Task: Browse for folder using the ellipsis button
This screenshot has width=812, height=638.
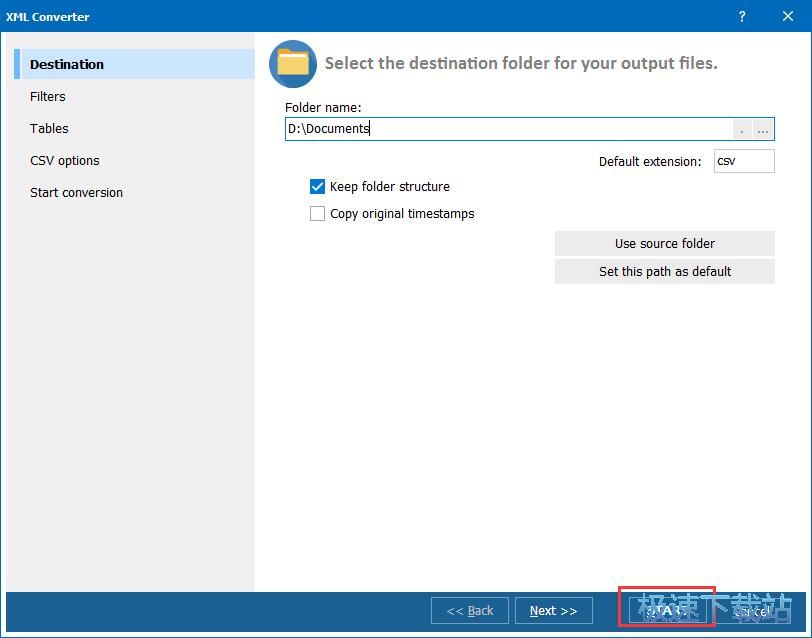Action: pyautogui.click(x=763, y=129)
